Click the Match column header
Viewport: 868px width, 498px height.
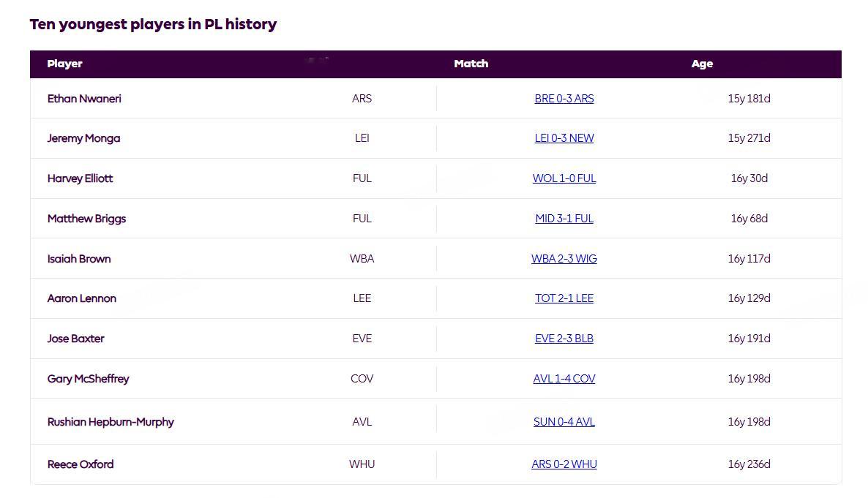(471, 64)
